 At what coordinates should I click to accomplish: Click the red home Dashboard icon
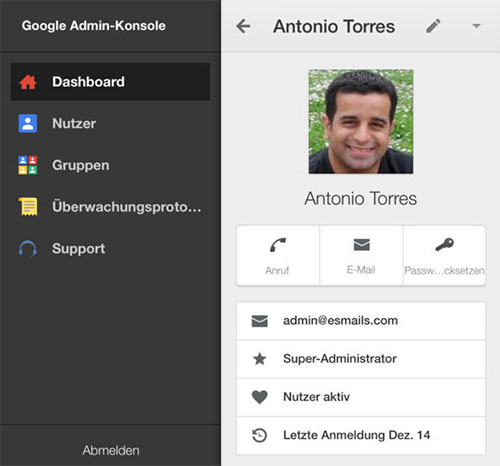pos(28,82)
